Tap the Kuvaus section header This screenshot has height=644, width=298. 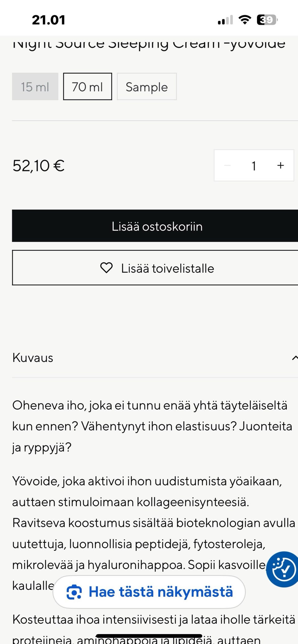[x=32, y=358]
